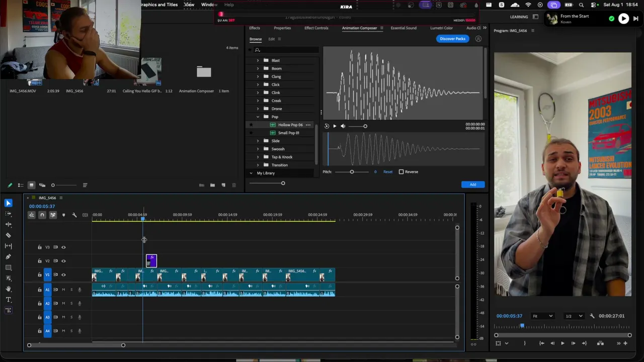644x362 pixels.
Task: Expand the Blast sound folder
Action: coord(258,60)
